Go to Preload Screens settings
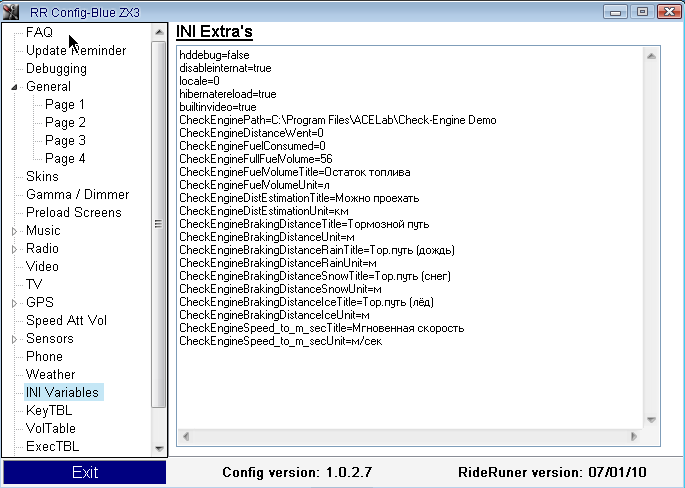 click(73, 212)
